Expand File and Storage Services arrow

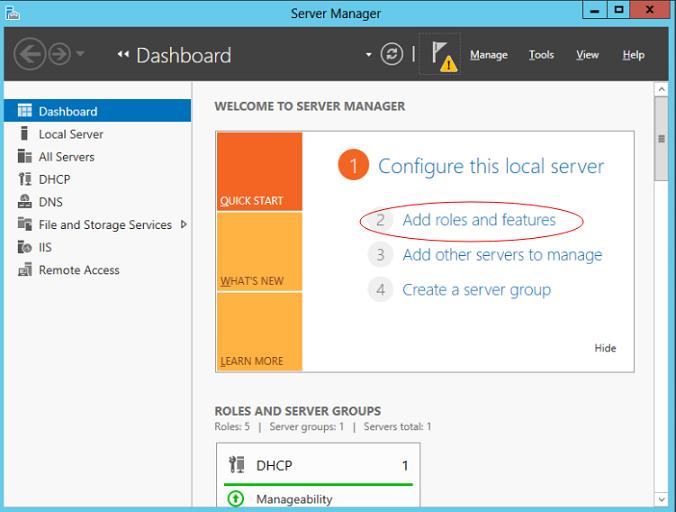[183, 225]
